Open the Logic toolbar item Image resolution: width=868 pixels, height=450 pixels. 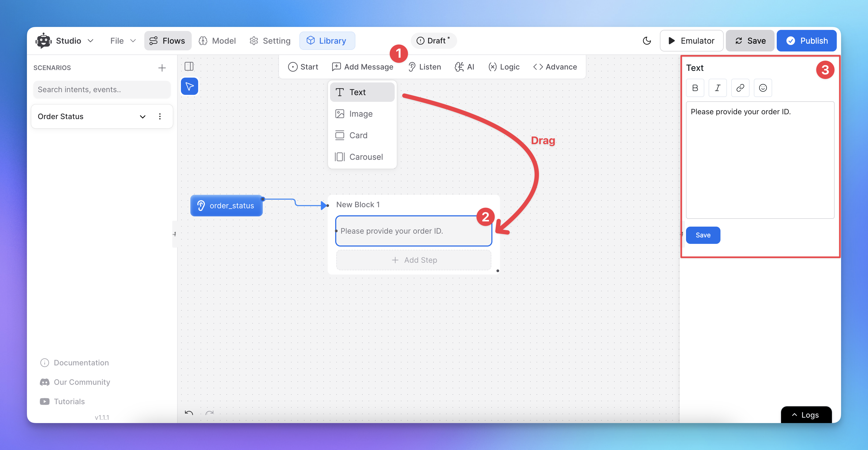pos(504,67)
